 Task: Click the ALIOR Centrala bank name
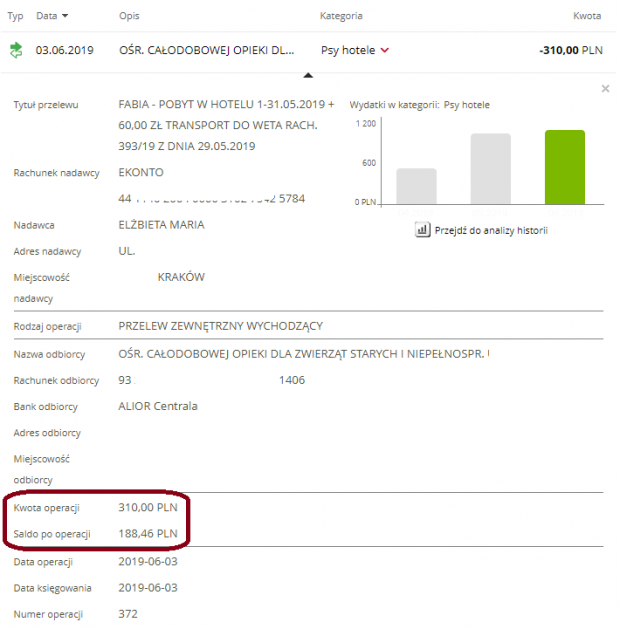[158, 406]
